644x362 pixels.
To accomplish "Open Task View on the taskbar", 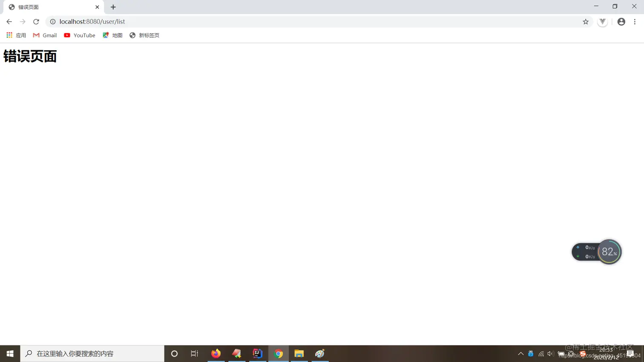I will point(195,353).
